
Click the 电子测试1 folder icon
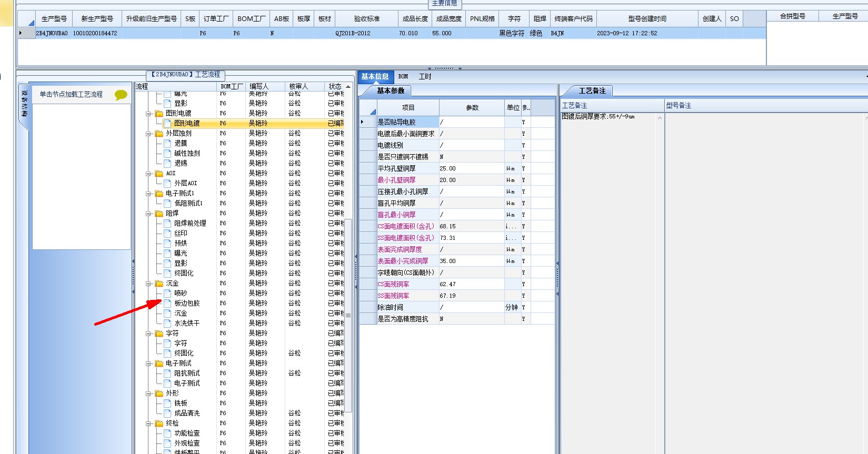(159, 193)
